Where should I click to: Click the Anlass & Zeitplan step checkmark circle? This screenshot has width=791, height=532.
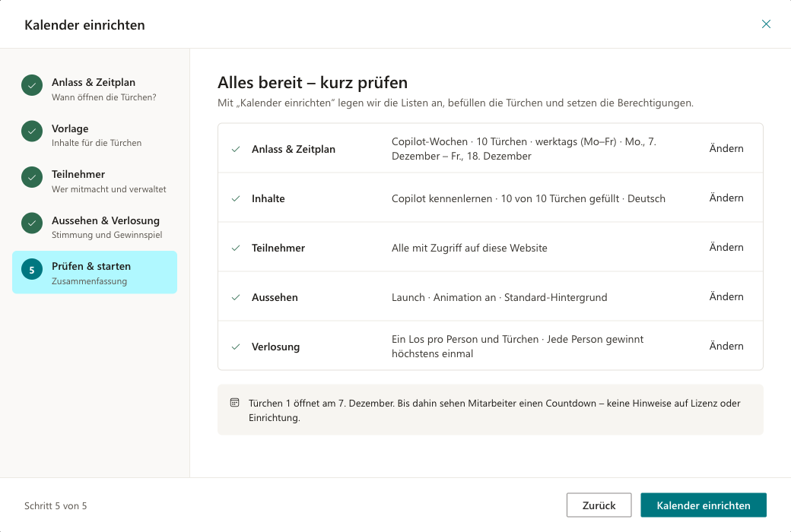pos(32,85)
